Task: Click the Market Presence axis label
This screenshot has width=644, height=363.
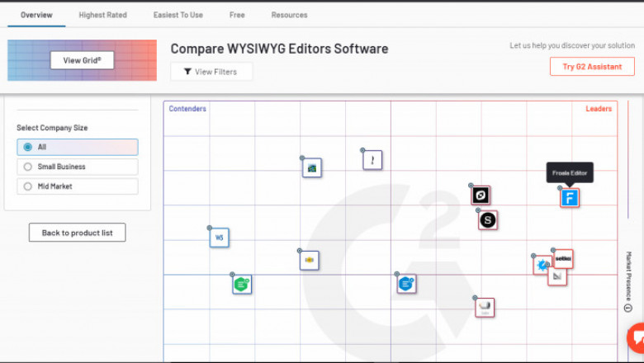Action: 628,276
